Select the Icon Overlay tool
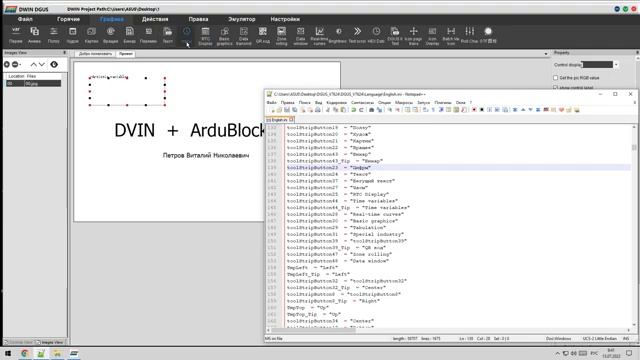 (x=432, y=36)
